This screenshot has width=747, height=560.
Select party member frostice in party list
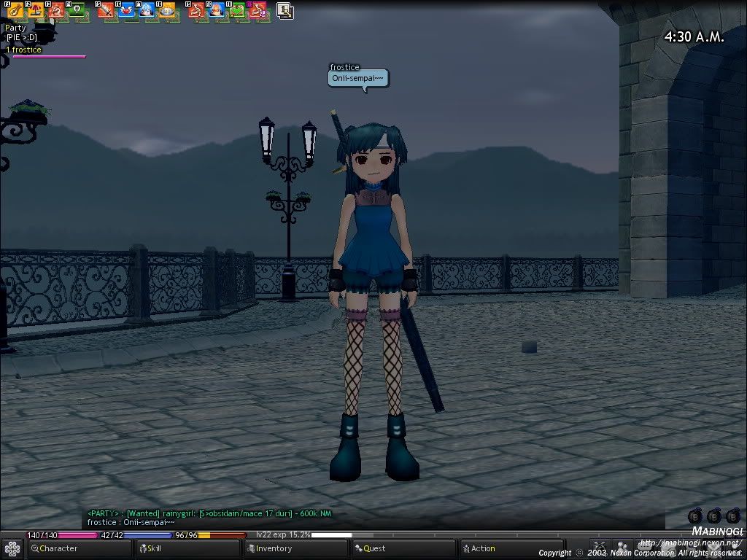pyautogui.click(x=24, y=50)
